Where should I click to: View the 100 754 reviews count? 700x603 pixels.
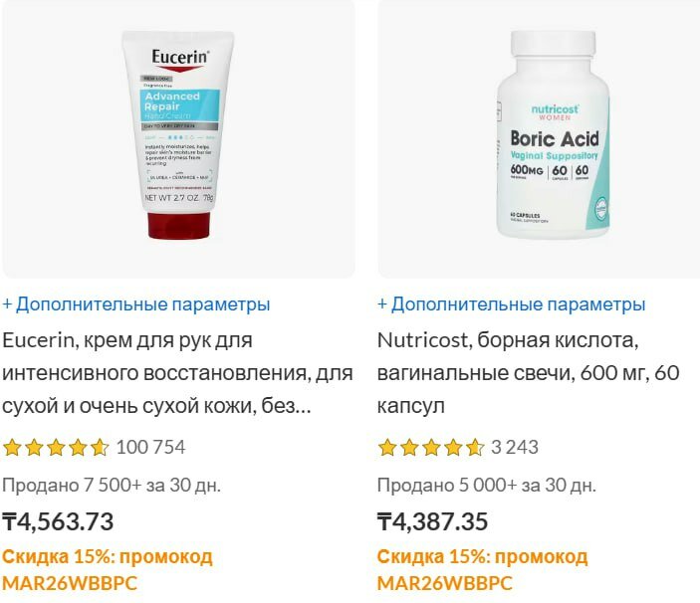pyautogui.click(x=150, y=448)
